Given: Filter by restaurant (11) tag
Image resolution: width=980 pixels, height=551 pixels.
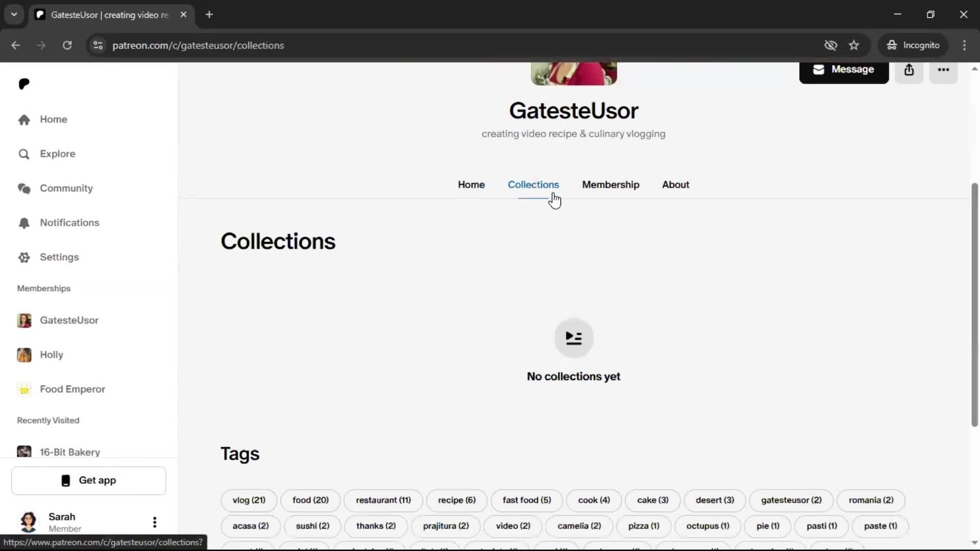Looking at the screenshot, I should pos(383,500).
